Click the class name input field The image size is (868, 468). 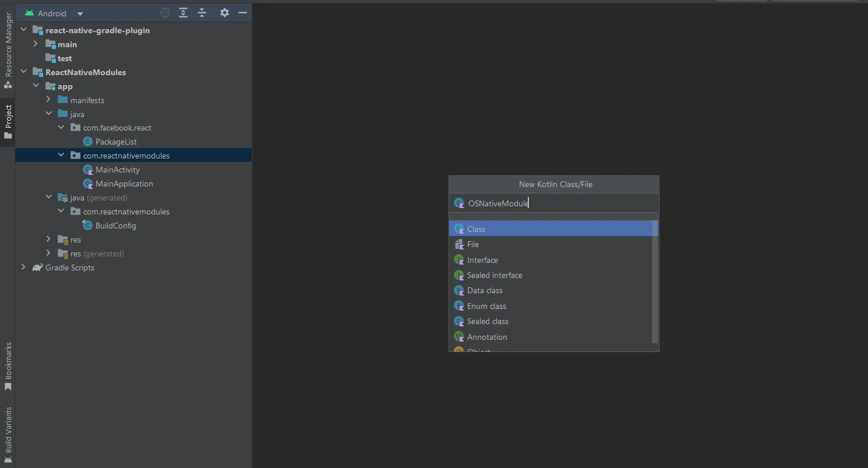point(553,203)
